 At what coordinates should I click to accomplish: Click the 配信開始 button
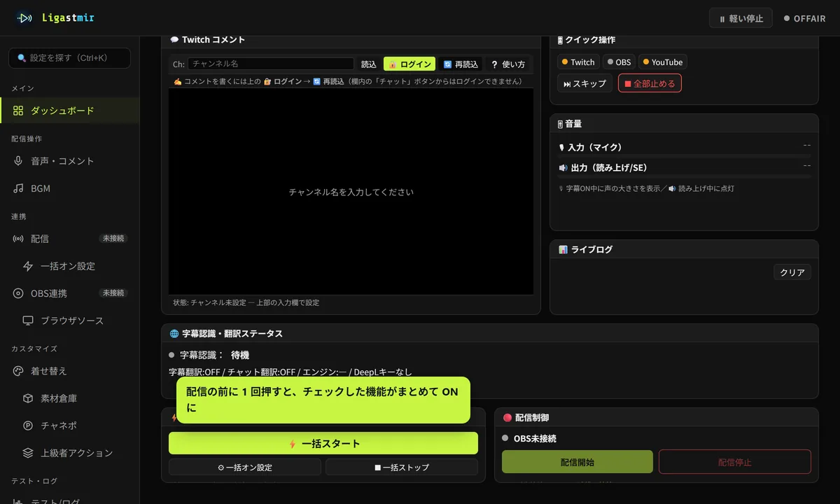tap(577, 462)
